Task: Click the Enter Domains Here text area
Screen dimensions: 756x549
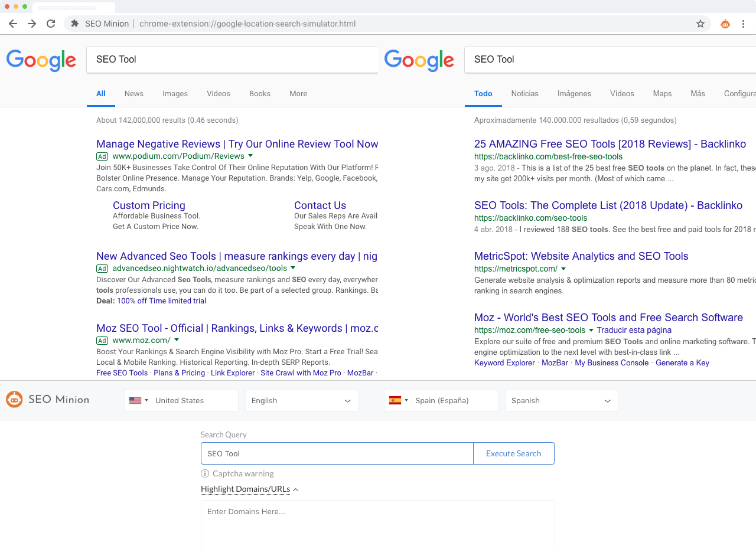Action: [378, 524]
